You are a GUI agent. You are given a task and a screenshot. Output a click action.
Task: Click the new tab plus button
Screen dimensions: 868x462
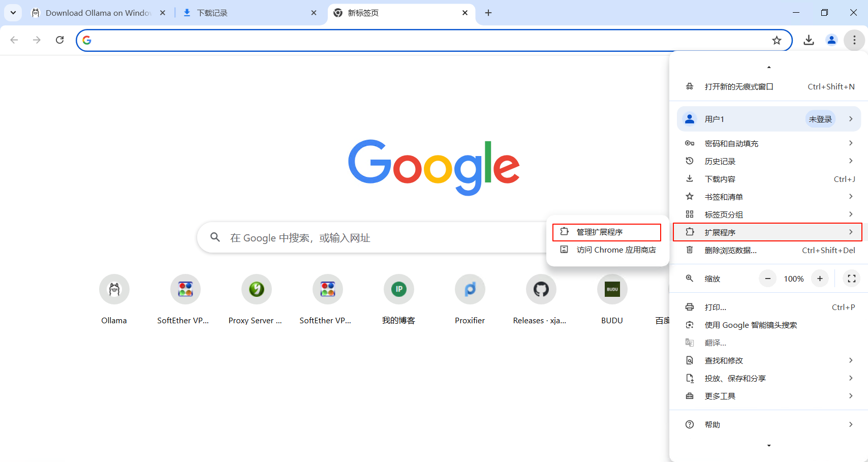click(x=488, y=13)
